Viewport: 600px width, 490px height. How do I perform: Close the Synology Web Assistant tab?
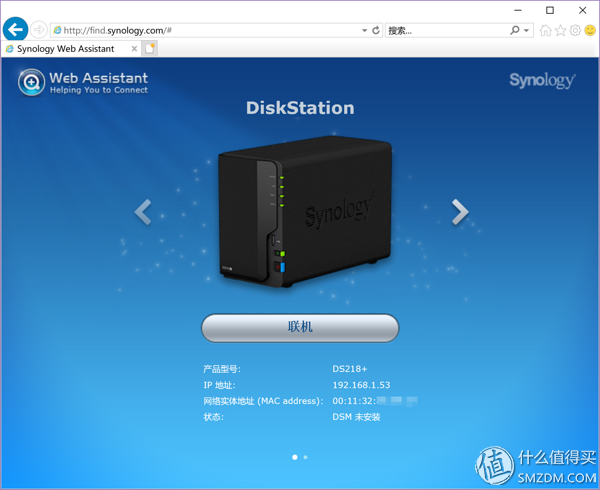(x=134, y=49)
